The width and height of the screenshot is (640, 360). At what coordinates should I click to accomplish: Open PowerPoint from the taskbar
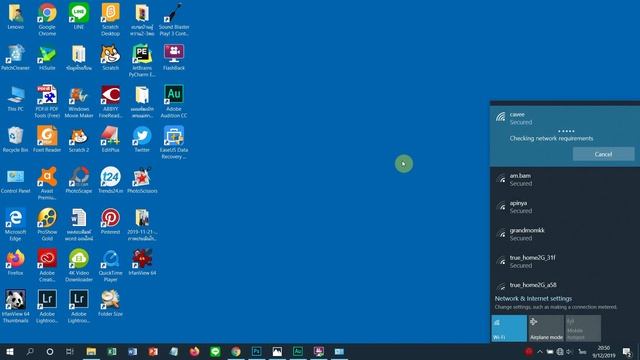click(153, 351)
